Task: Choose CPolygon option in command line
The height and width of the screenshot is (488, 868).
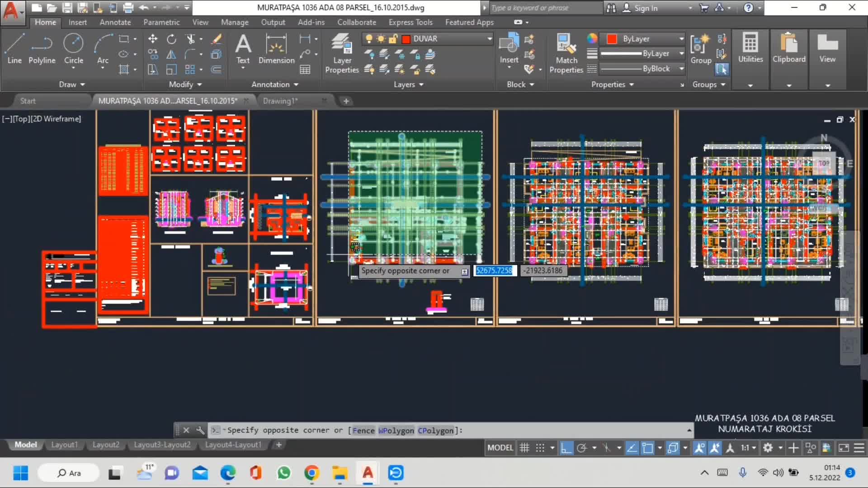Action: pos(435,431)
